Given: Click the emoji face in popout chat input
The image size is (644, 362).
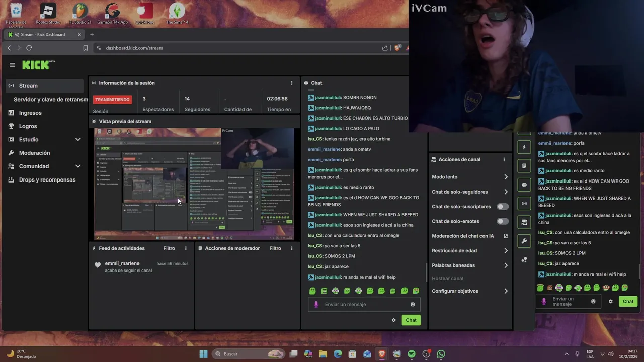Looking at the screenshot, I should pyautogui.click(x=593, y=301).
